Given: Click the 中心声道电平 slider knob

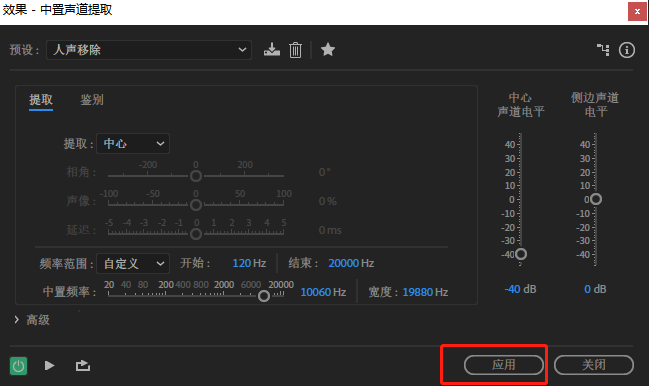Looking at the screenshot, I should coord(521,254).
